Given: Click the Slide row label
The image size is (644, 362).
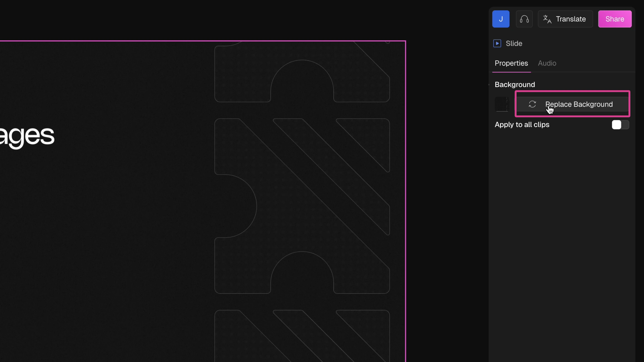Looking at the screenshot, I should point(514,43).
